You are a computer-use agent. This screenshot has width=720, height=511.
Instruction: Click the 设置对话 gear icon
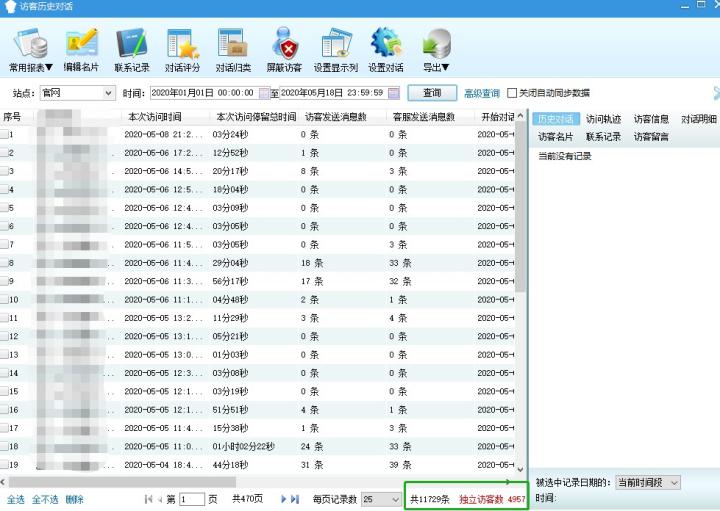(386, 45)
